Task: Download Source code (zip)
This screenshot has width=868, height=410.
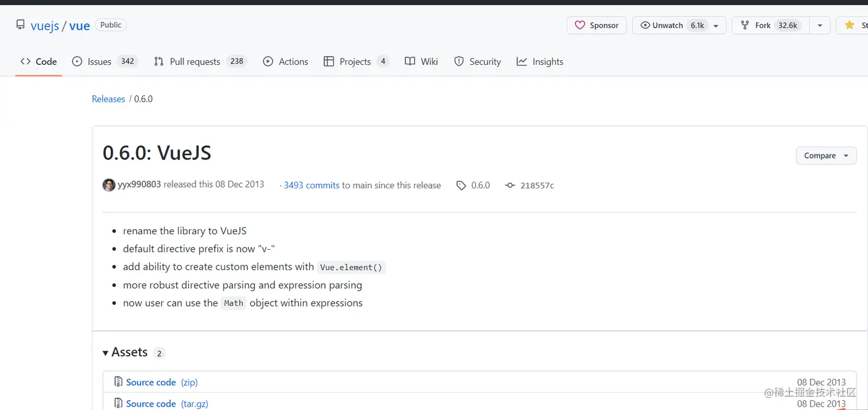Action: click(162, 382)
